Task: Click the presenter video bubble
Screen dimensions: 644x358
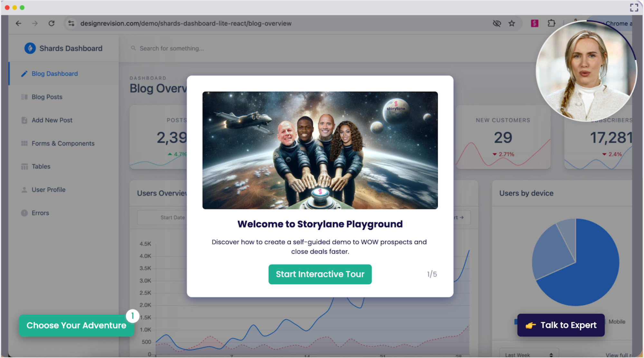Action: click(x=586, y=71)
